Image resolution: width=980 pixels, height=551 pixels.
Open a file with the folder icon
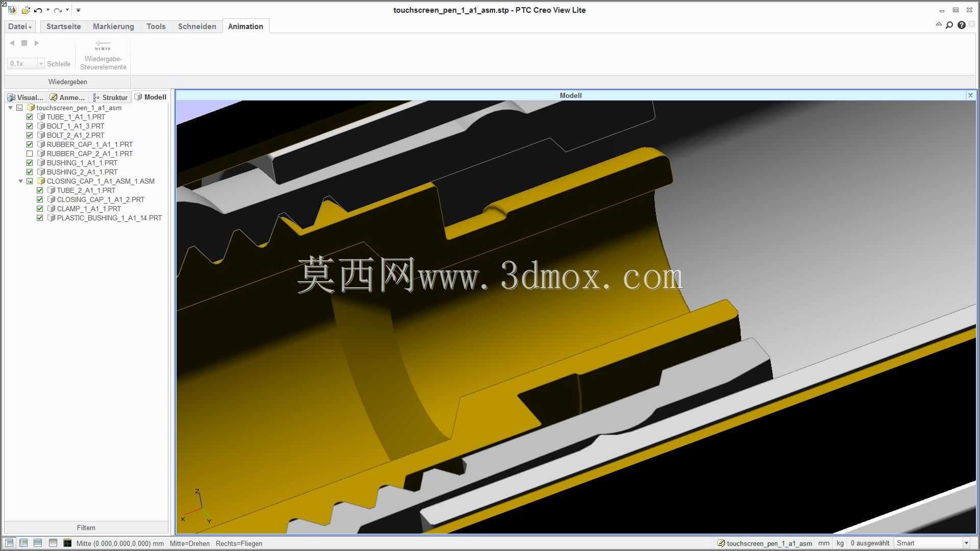coord(26,10)
